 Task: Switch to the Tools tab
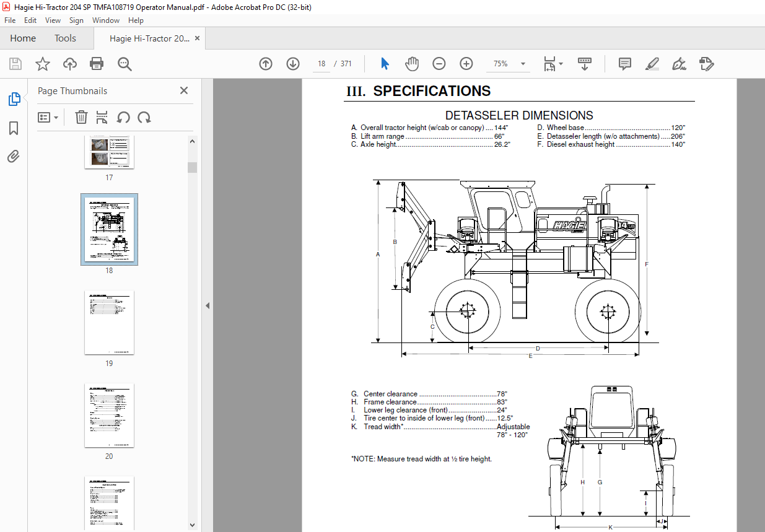coord(65,38)
